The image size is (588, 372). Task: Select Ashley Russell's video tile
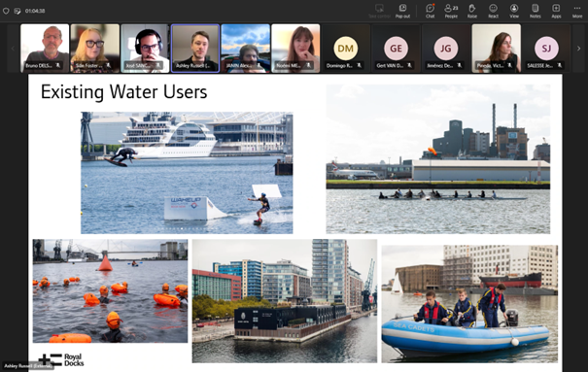[x=195, y=49]
